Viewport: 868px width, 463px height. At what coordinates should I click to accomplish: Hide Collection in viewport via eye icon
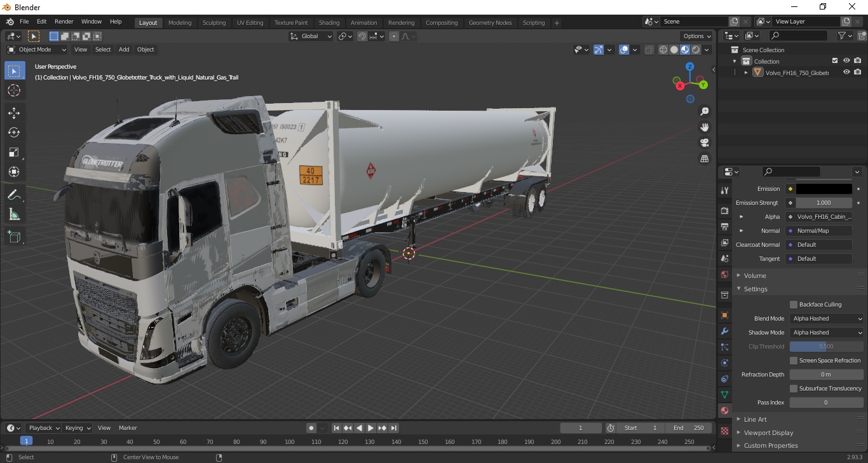click(x=846, y=61)
